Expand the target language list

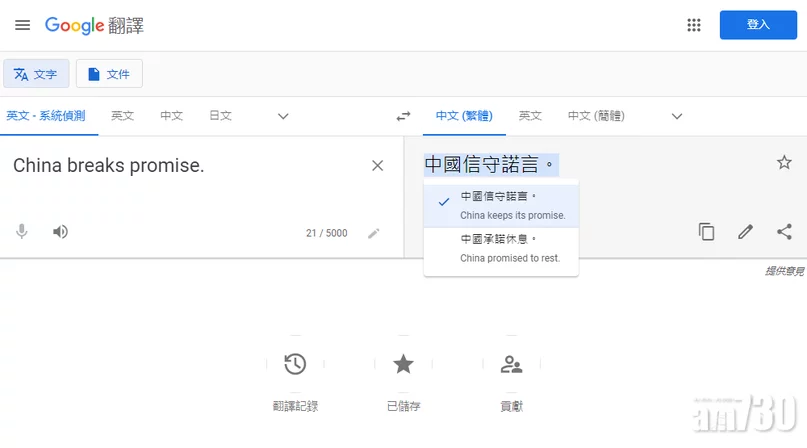[x=677, y=116]
